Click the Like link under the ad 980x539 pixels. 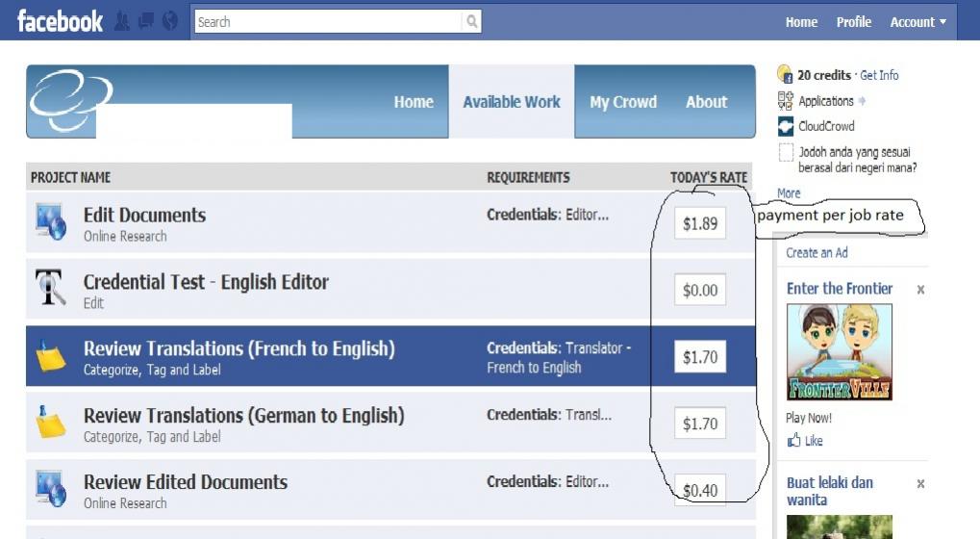click(x=813, y=441)
